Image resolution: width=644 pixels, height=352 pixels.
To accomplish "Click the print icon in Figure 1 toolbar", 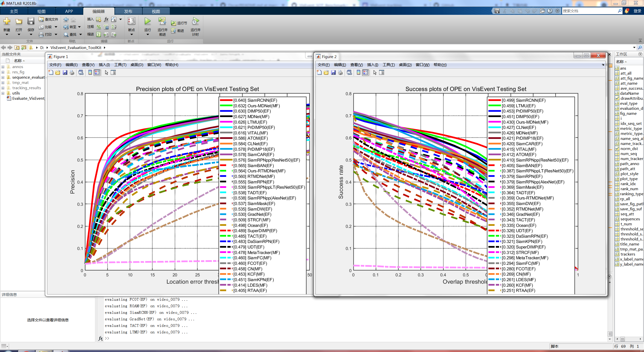I will (x=72, y=73).
